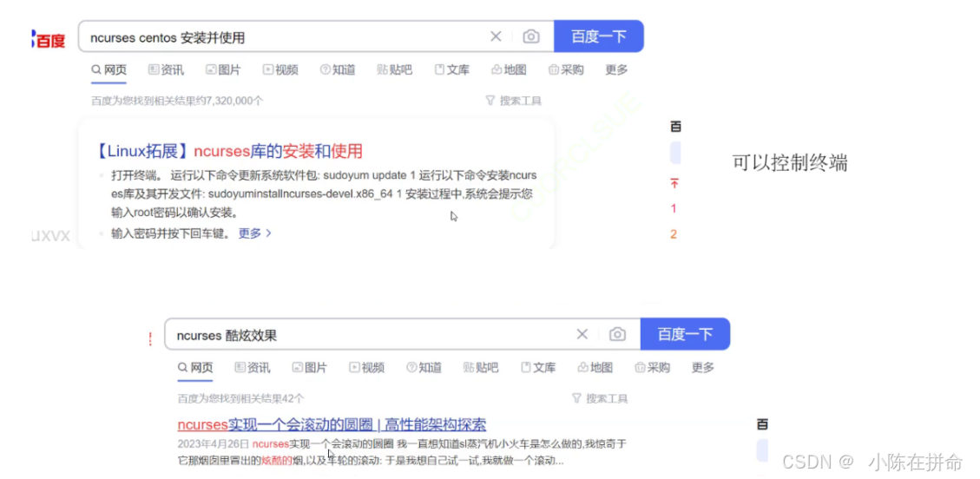Open the top 地图 tab
This screenshot has height=479, width=980.
(x=509, y=70)
